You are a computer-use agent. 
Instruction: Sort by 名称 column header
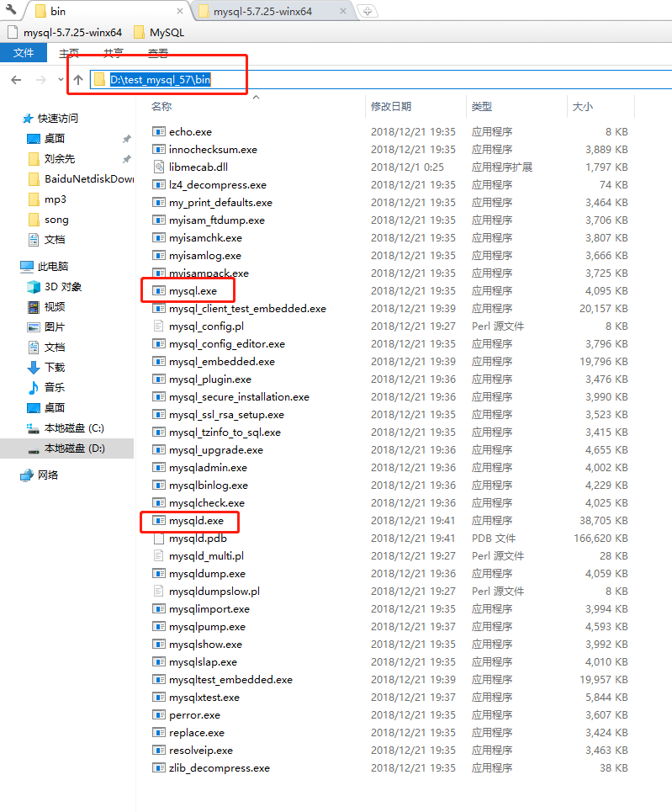pyautogui.click(x=161, y=107)
